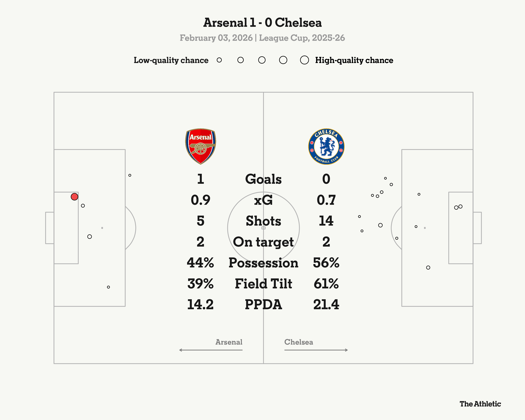Viewport: 525px width, 420px height.
Task: Select the Goals stat label
Action: [263, 179]
